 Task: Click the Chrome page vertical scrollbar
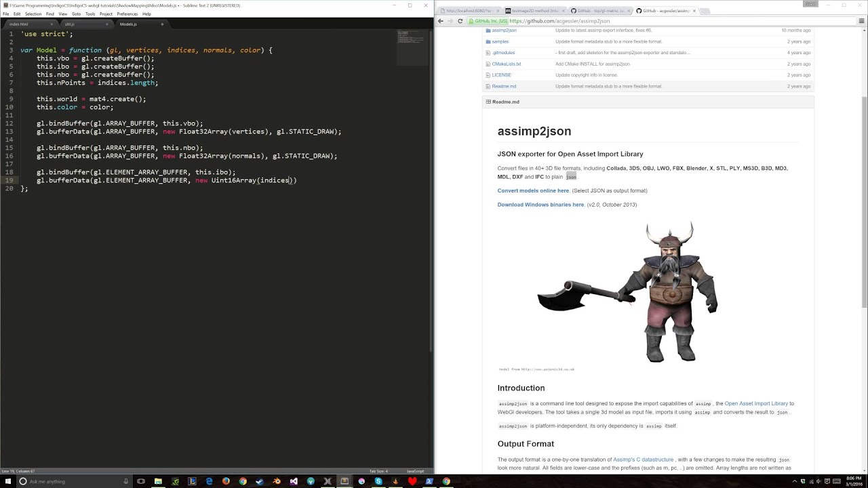click(864, 203)
